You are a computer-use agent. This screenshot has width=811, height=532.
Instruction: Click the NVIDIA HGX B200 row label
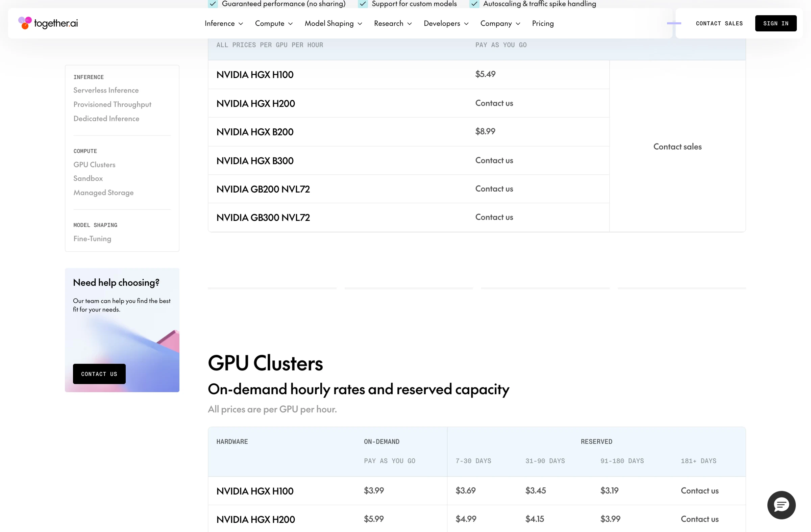pos(255,132)
